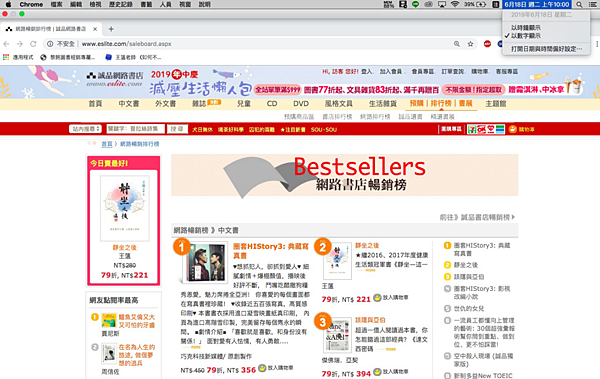Open圈套HIStory3 典藏寫真書 title link
The height and width of the screenshot is (379, 600).
tap(271, 251)
